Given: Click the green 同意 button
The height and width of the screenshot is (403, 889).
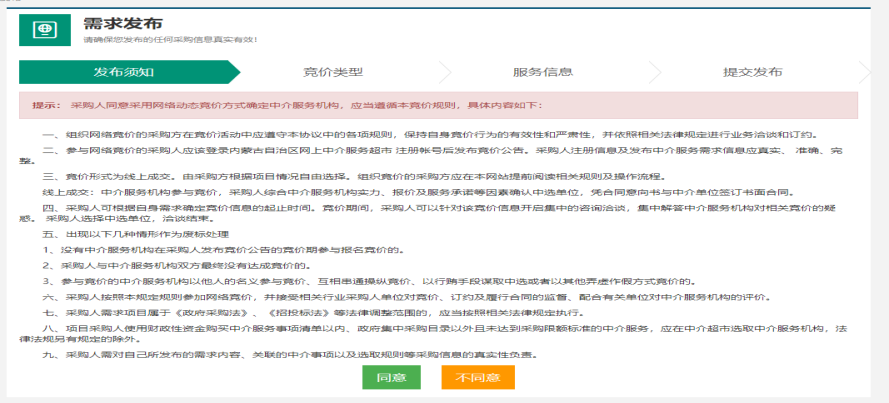Looking at the screenshot, I should (x=391, y=377).
